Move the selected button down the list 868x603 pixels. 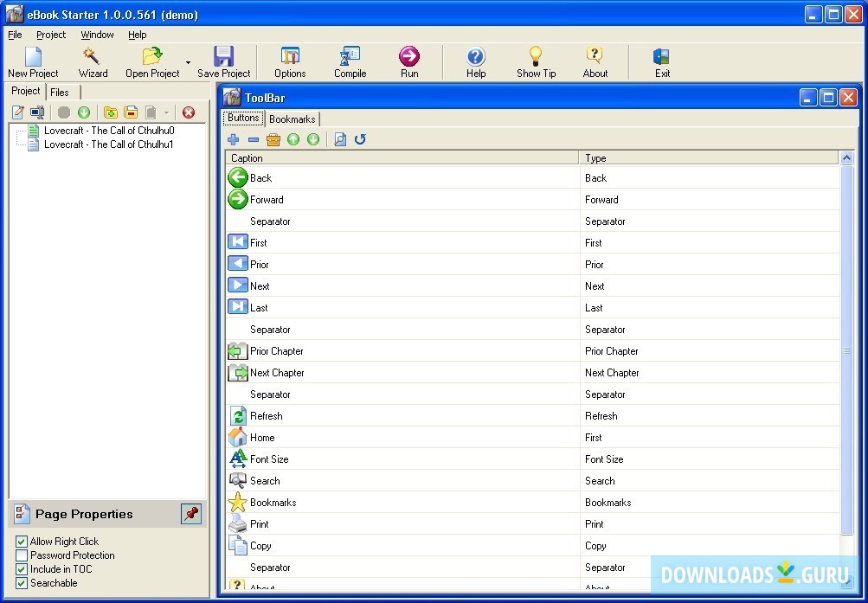point(312,138)
